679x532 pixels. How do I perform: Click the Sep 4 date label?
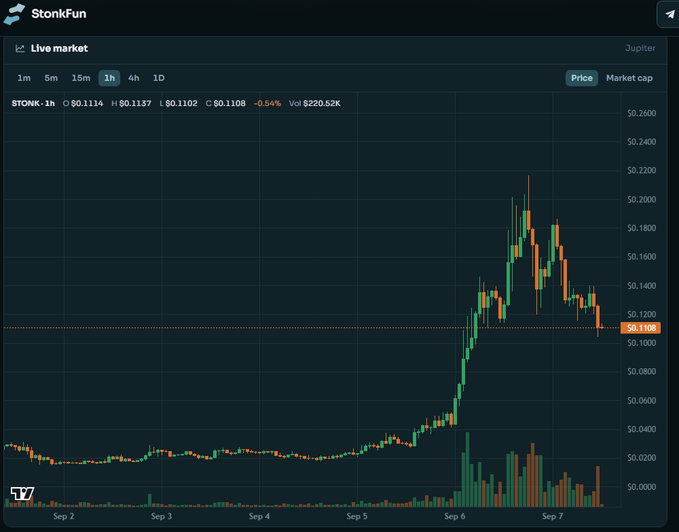click(x=259, y=516)
